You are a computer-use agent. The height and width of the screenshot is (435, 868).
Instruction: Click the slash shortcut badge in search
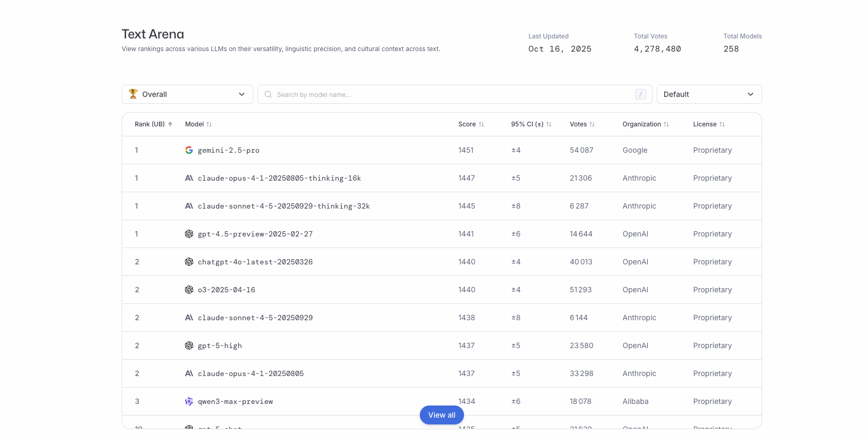coord(640,94)
